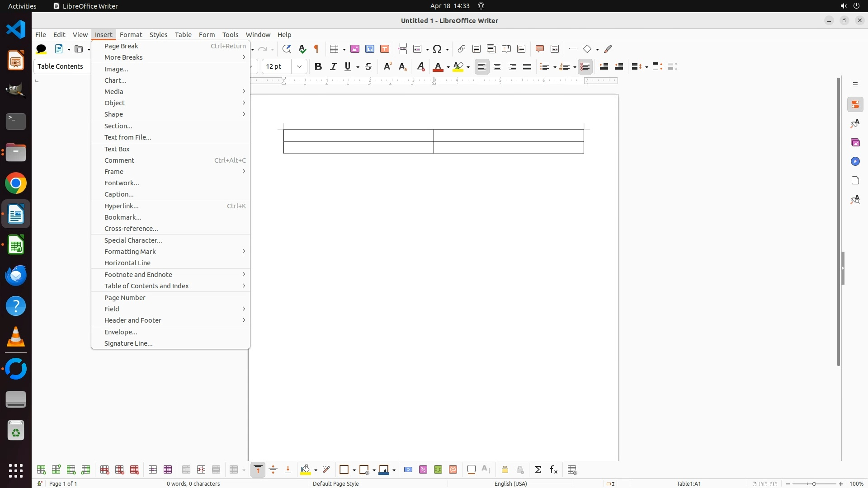The image size is (868, 488).
Task: Click the Sum formula icon
Action: [538, 470]
